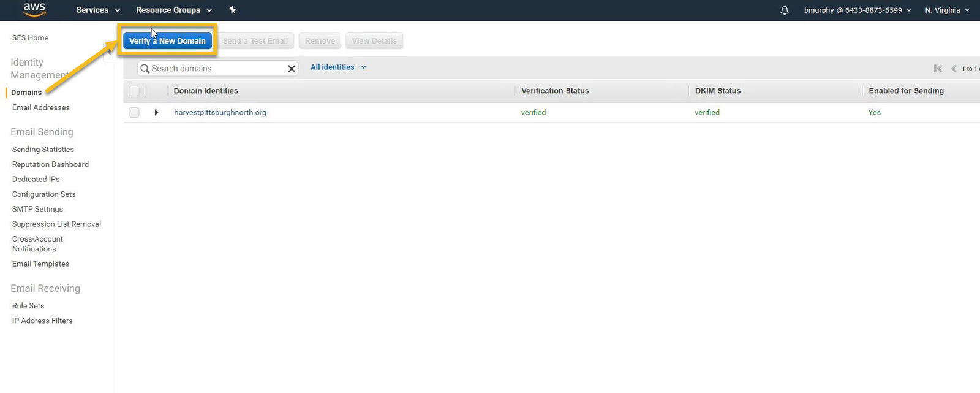Click the Email Receiving section heading

pyautogui.click(x=45, y=288)
